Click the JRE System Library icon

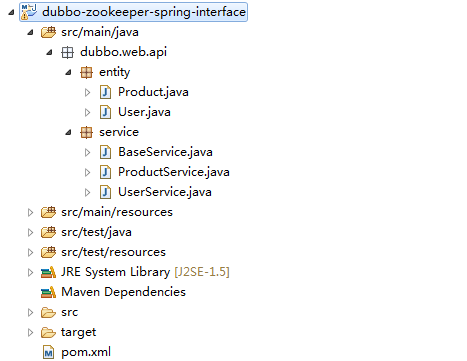48,272
